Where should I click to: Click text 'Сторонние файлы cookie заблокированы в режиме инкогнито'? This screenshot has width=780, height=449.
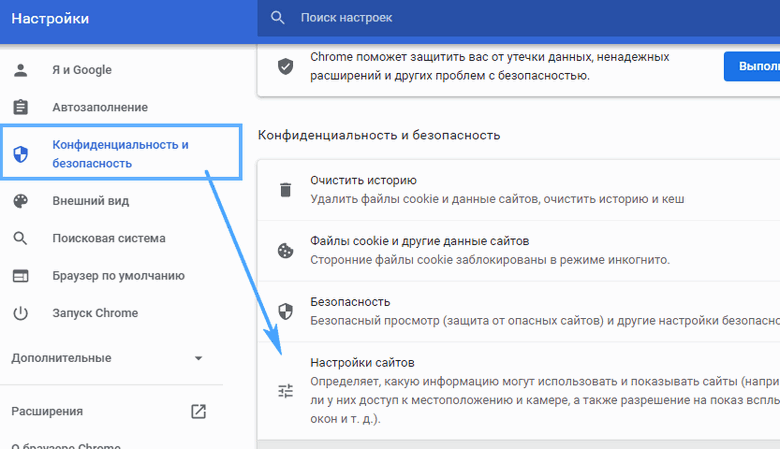click(490, 260)
